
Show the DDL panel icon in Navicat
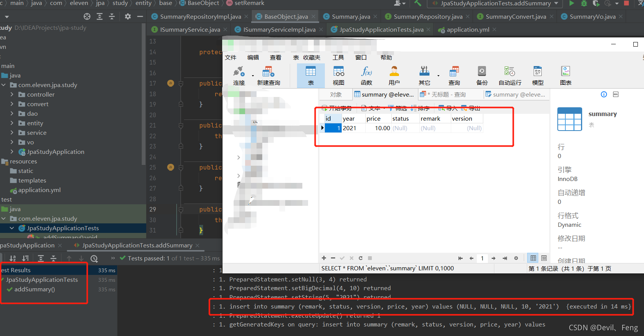point(616,94)
